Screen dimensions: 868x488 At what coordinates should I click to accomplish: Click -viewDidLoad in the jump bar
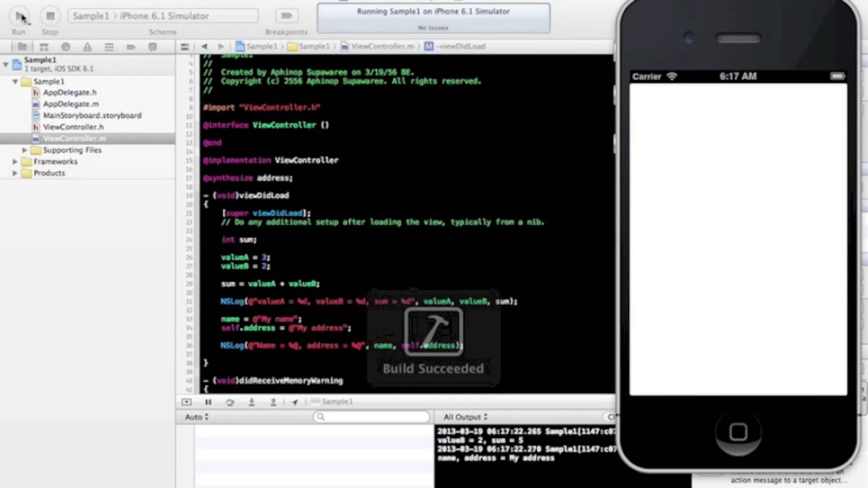click(455, 46)
